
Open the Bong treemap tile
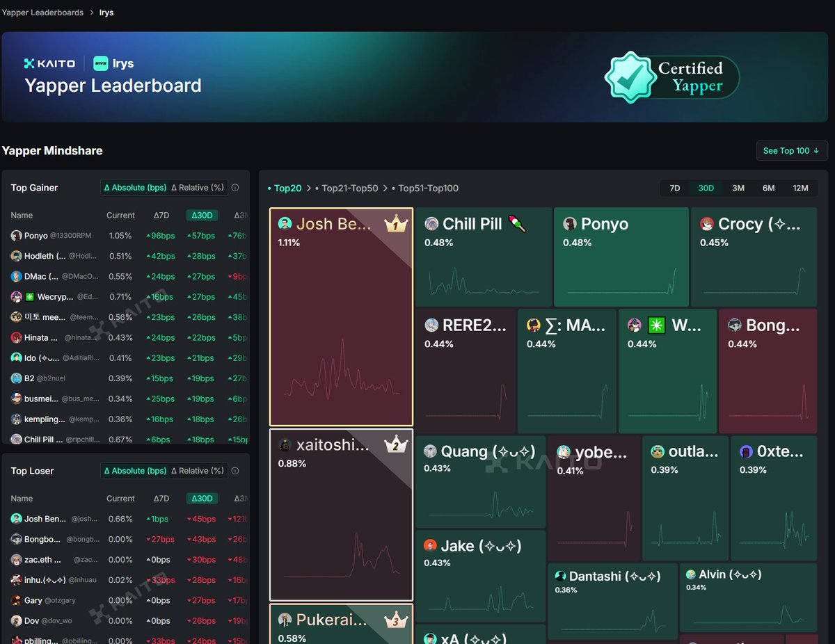coord(768,371)
